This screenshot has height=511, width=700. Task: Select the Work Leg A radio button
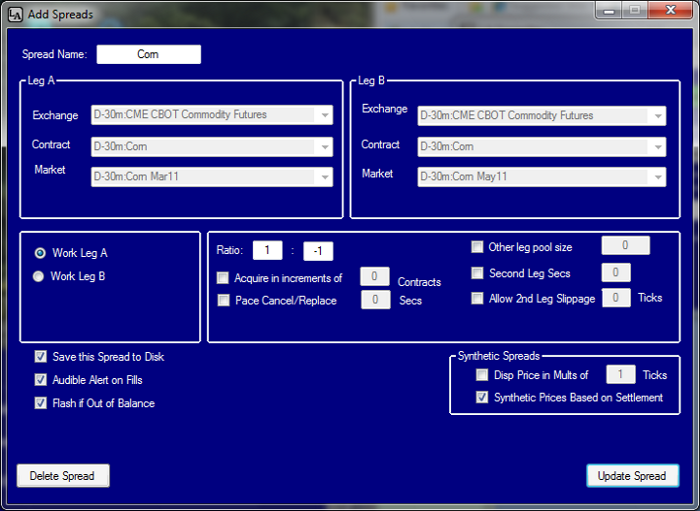40,253
